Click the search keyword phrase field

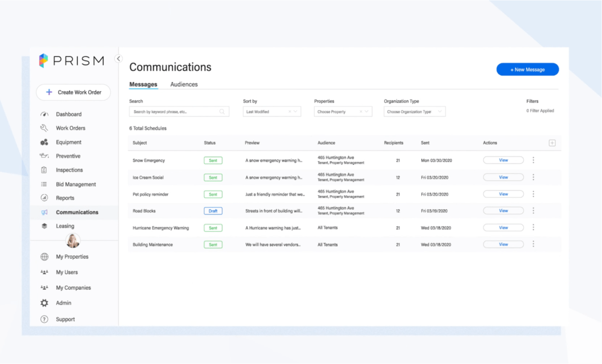coord(179,111)
